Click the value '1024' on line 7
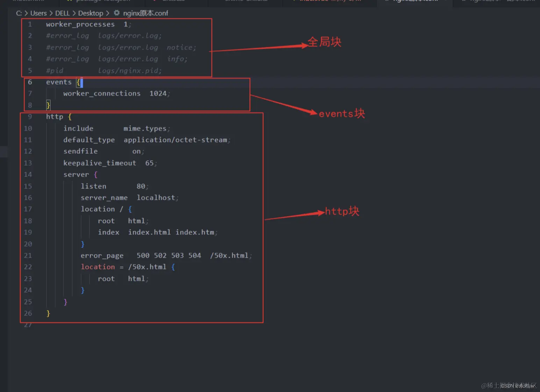Image resolution: width=540 pixels, height=392 pixels. coord(158,94)
